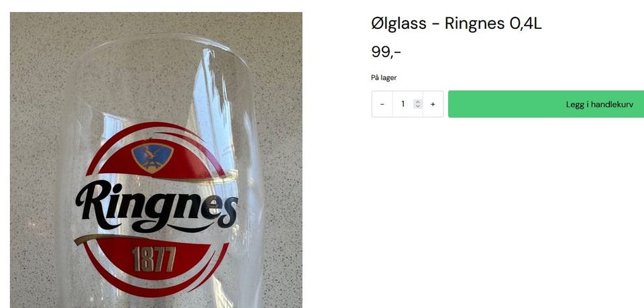Increase quantity with the plus button
This screenshot has width=644, height=308.
tap(433, 104)
